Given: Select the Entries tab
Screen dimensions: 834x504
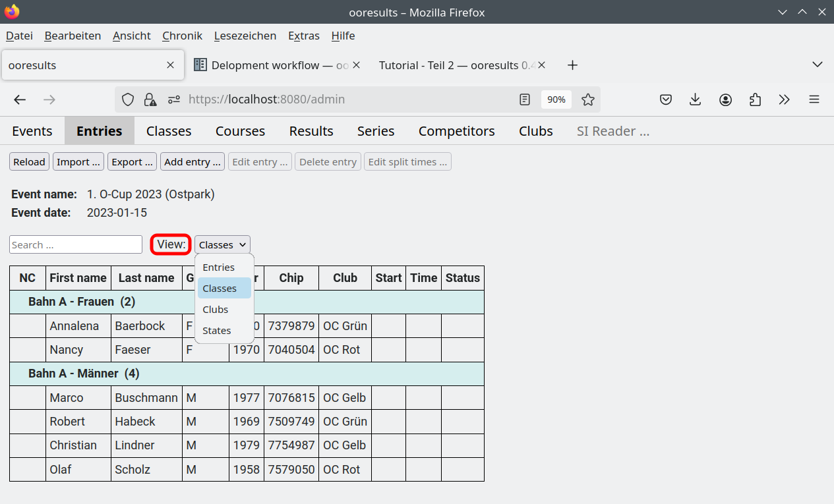Looking at the screenshot, I should pyautogui.click(x=100, y=131).
